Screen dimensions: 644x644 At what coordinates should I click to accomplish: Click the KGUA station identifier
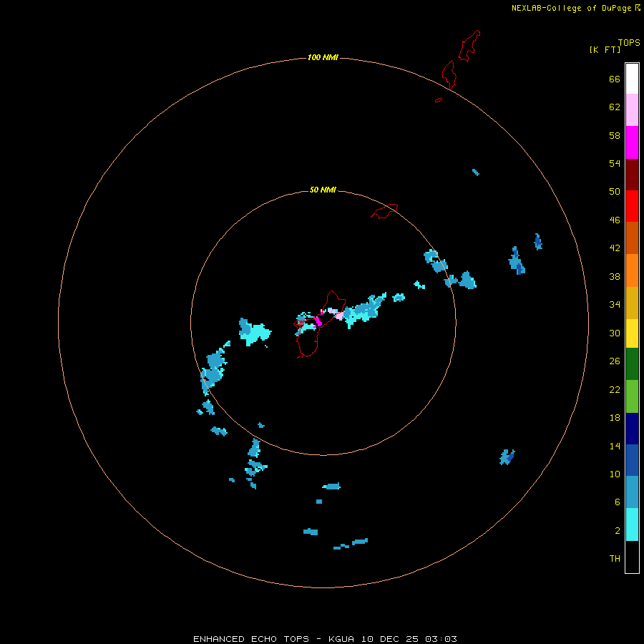[343, 639]
